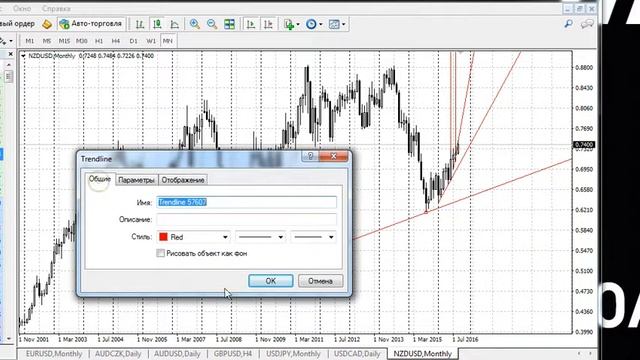This screenshot has height=360, width=640.
Task: Expand the templates dropdown arrow
Action: (x=343, y=24)
